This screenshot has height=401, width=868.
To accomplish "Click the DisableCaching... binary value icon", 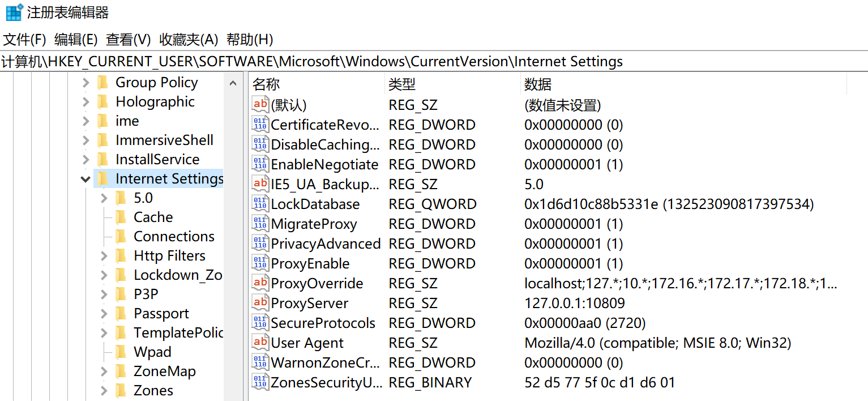I will tap(260, 144).
